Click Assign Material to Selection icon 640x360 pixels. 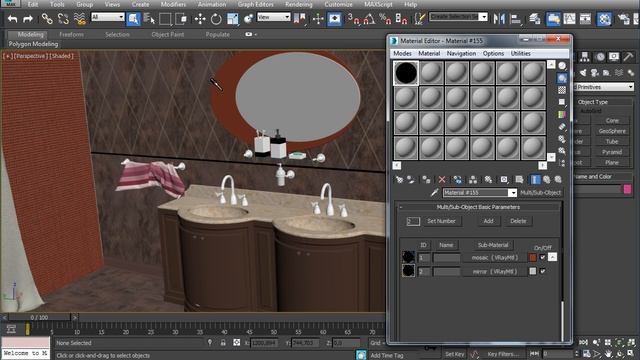[x=426, y=180]
